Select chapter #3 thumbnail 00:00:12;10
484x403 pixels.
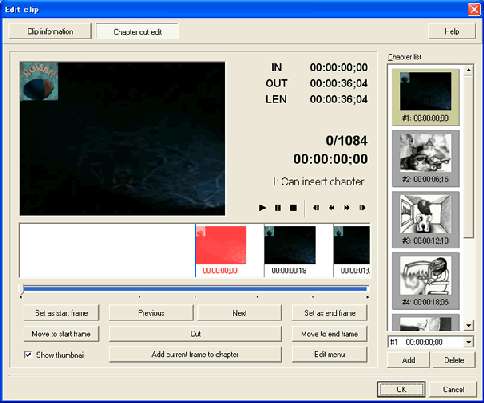pos(426,220)
